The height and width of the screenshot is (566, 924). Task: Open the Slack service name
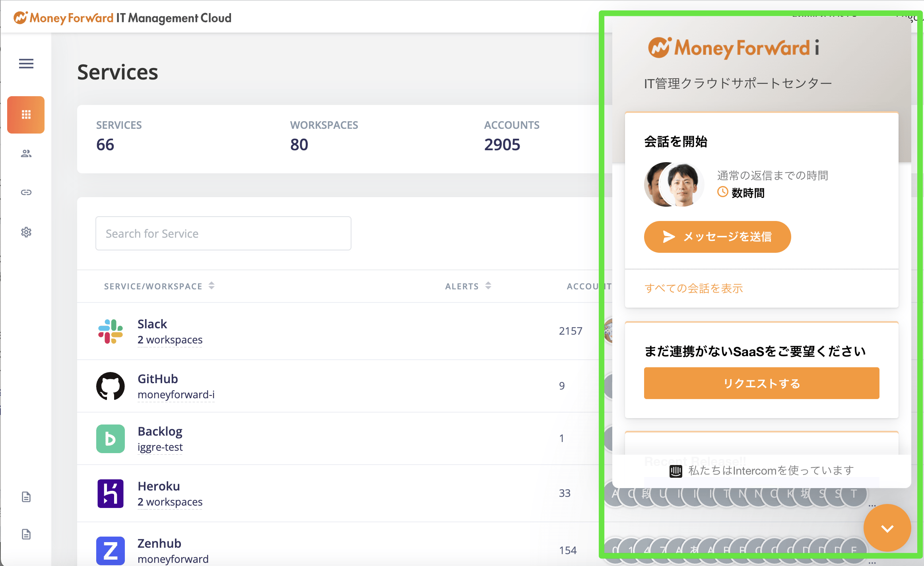pos(152,324)
